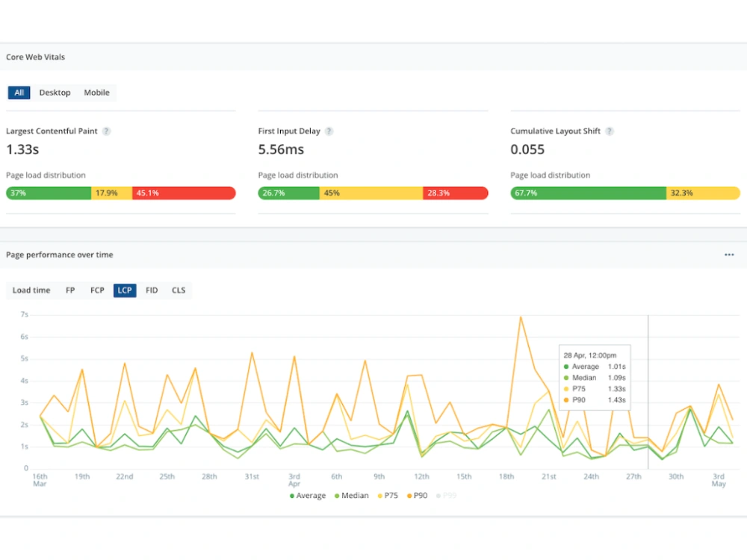
Task: Click the 3rd May x-axis label
Action: 719,480
